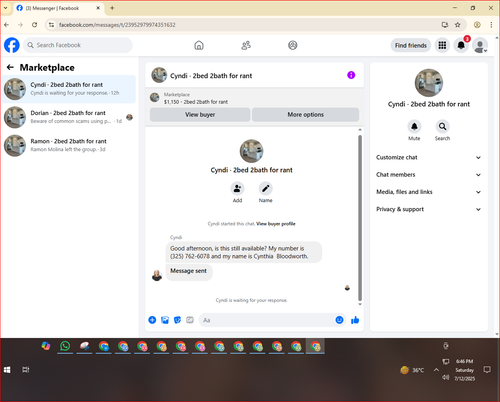Image resolution: width=500 pixels, height=402 pixels.
Task: Open the $1,150 - 2bed 2bath for rant listing
Action: click(x=196, y=102)
